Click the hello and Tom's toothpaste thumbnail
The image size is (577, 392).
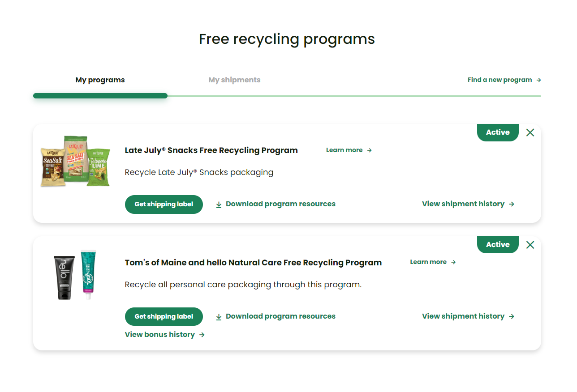75,275
